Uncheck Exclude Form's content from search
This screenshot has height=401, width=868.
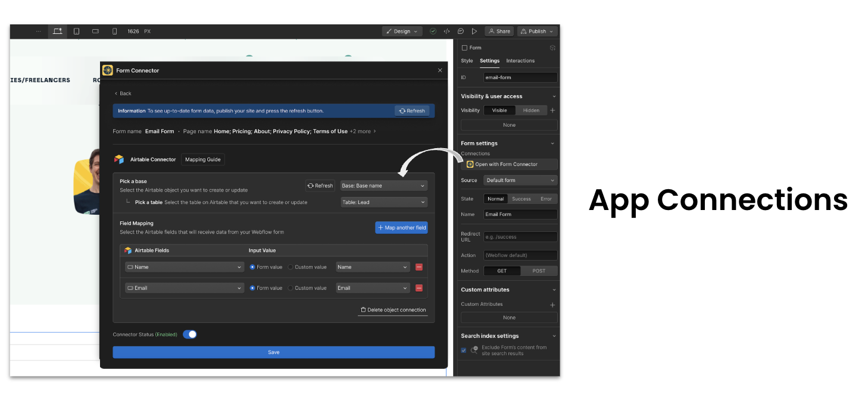point(464,350)
